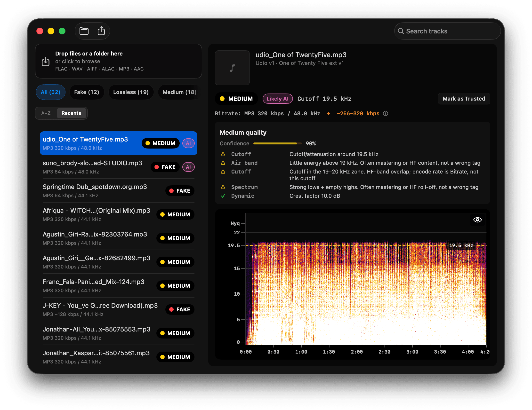Image resolution: width=532 pixels, height=410 pixels.
Task: Click the AI badge on udio_One of TwentyFive row
Action: pyautogui.click(x=188, y=143)
